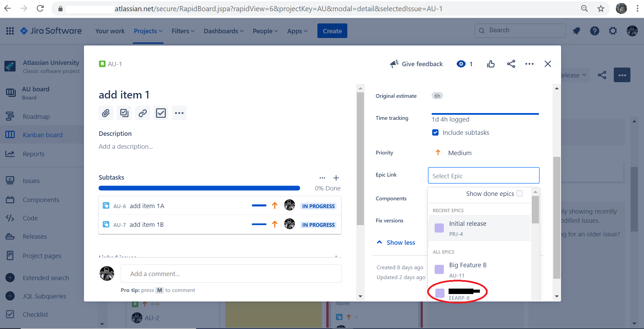The height and width of the screenshot is (329, 644).
Task: Reload the browser page
Action: click(40, 8)
